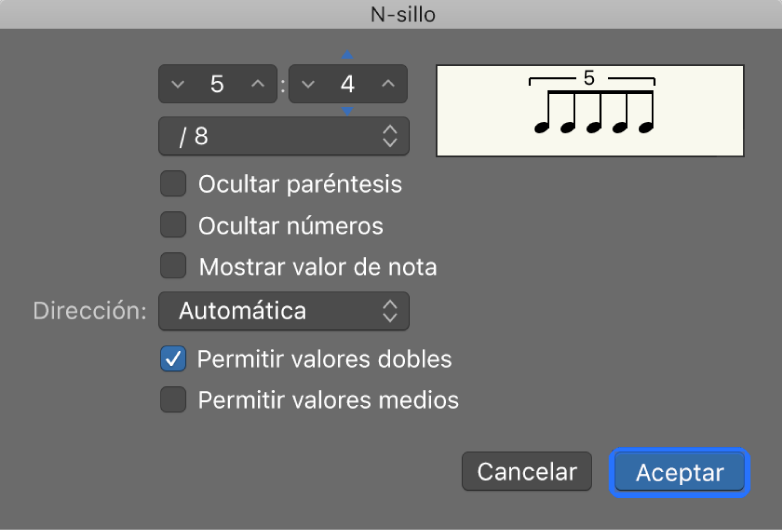The width and height of the screenshot is (782, 532).
Task: Increase the denominator value 4 stepper
Action: 388,85
